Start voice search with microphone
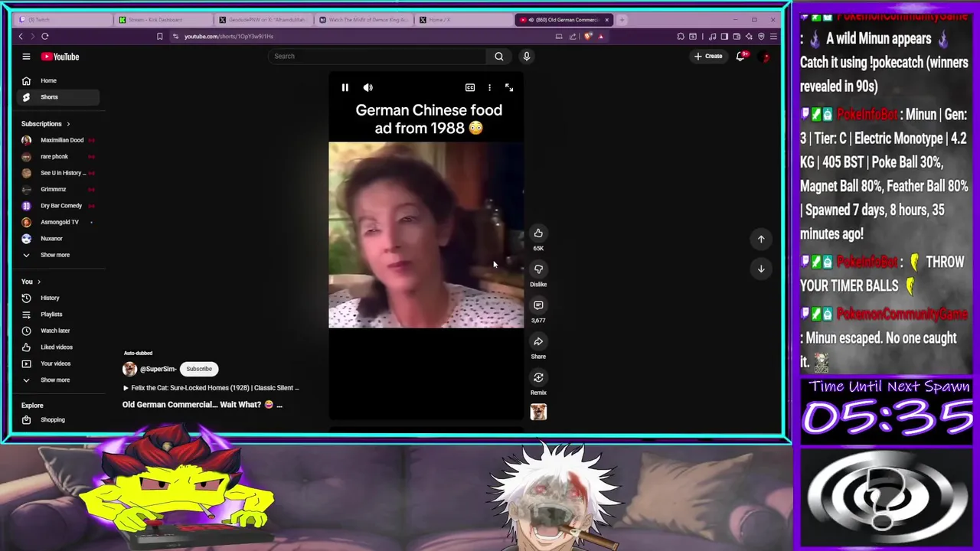This screenshot has width=980, height=551. (x=526, y=56)
